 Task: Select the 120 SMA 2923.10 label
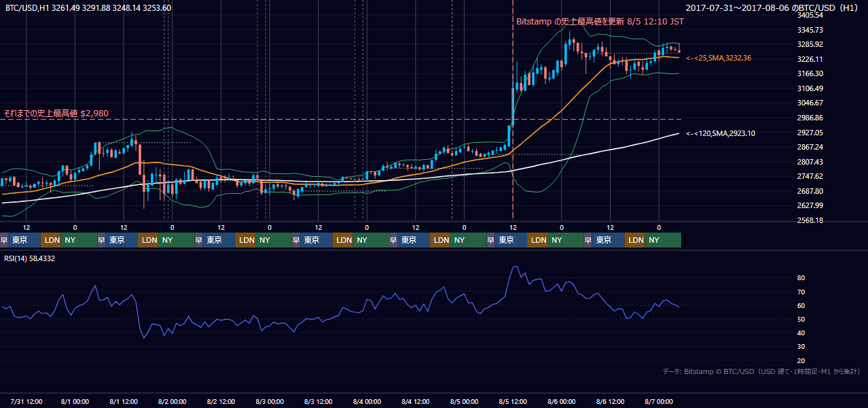721,134
